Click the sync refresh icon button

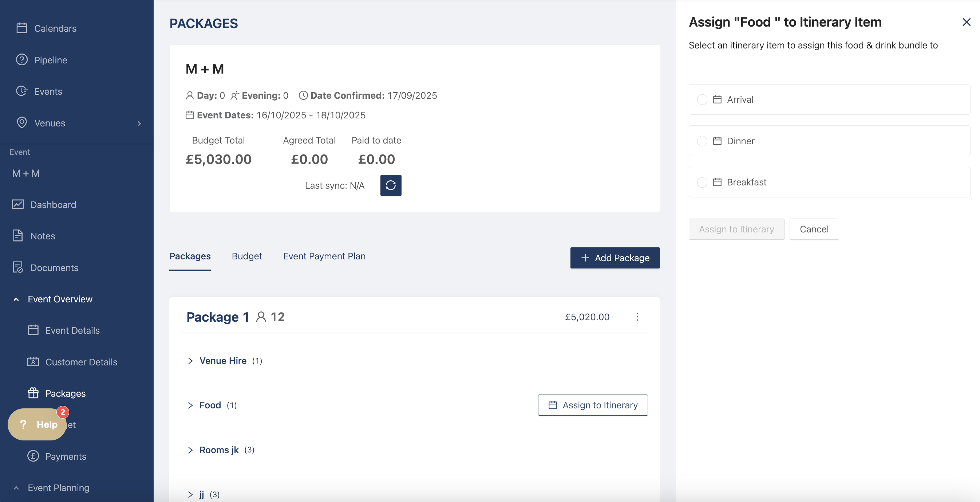point(391,185)
